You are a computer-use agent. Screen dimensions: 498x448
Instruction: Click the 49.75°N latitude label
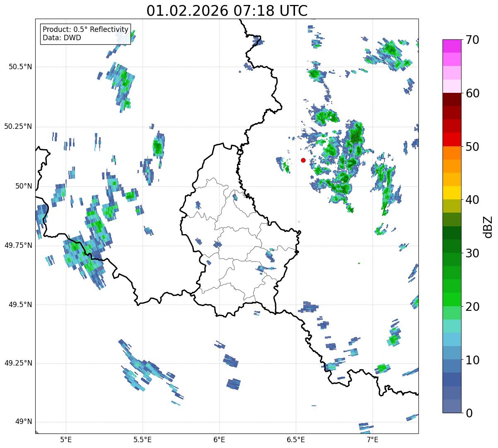pos(18,245)
